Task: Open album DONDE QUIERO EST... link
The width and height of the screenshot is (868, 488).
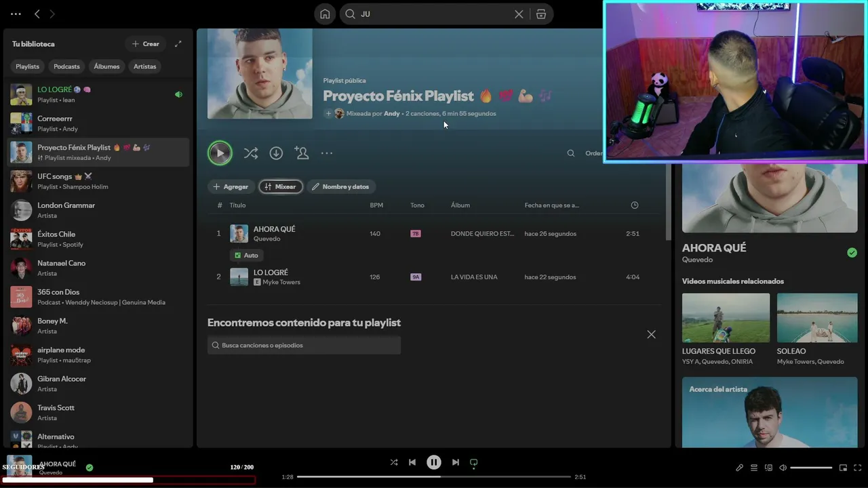Action: pyautogui.click(x=482, y=234)
